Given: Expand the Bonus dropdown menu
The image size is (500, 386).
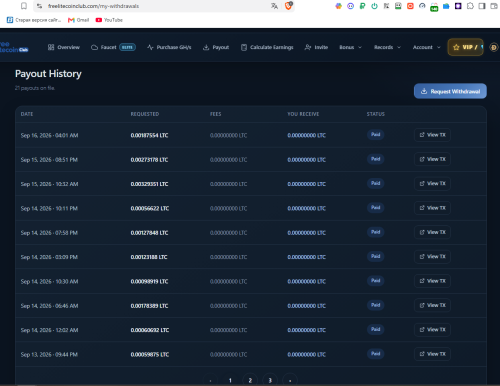Looking at the screenshot, I should (350, 47).
